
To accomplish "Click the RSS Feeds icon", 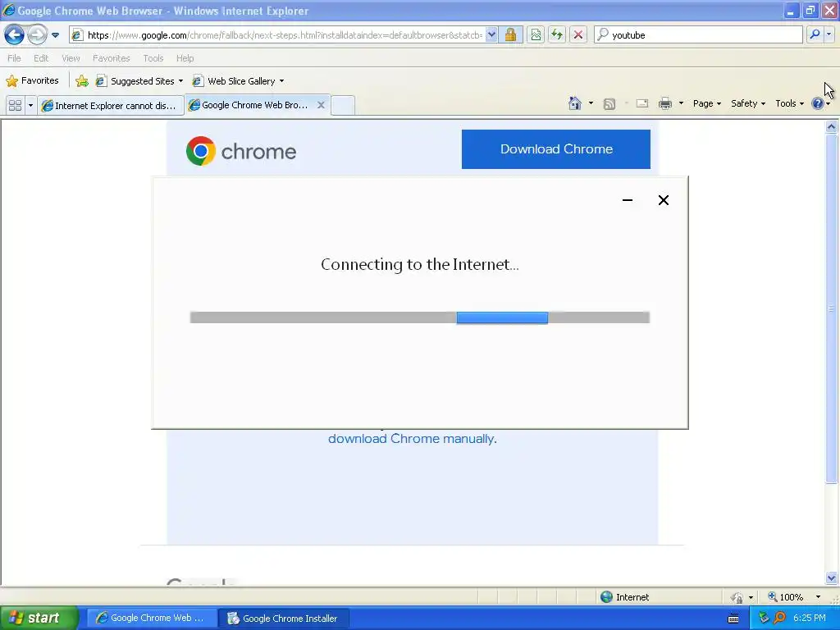I will (609, 104).
